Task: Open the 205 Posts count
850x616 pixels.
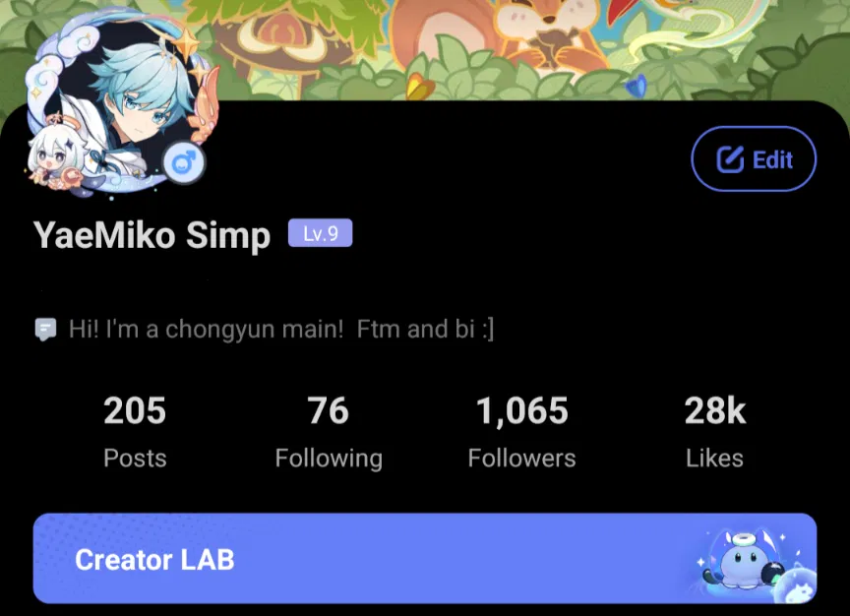Action: click(135, 432)
